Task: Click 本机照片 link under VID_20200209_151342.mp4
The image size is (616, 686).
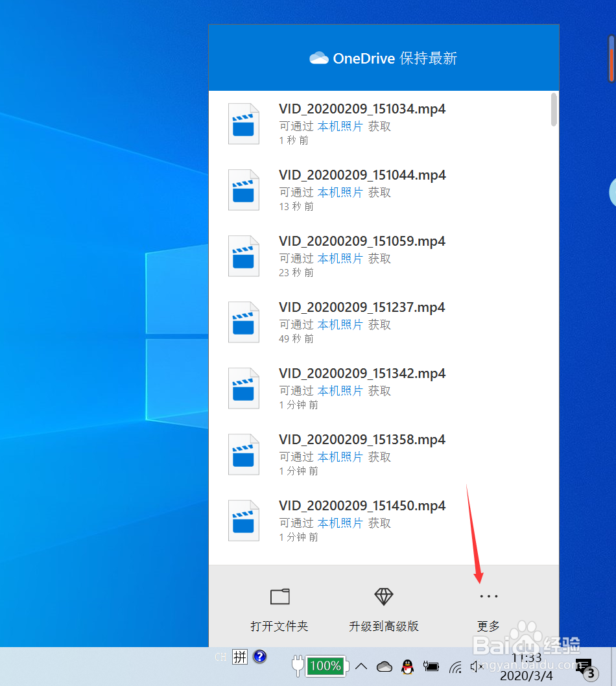Action: 340,391
